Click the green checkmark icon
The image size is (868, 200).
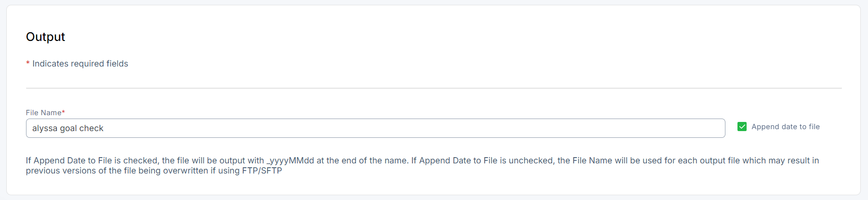click(742, 127)
